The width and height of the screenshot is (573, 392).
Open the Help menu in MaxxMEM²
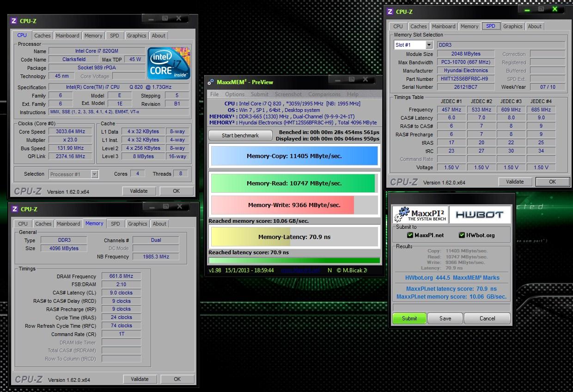click(353, 94)
